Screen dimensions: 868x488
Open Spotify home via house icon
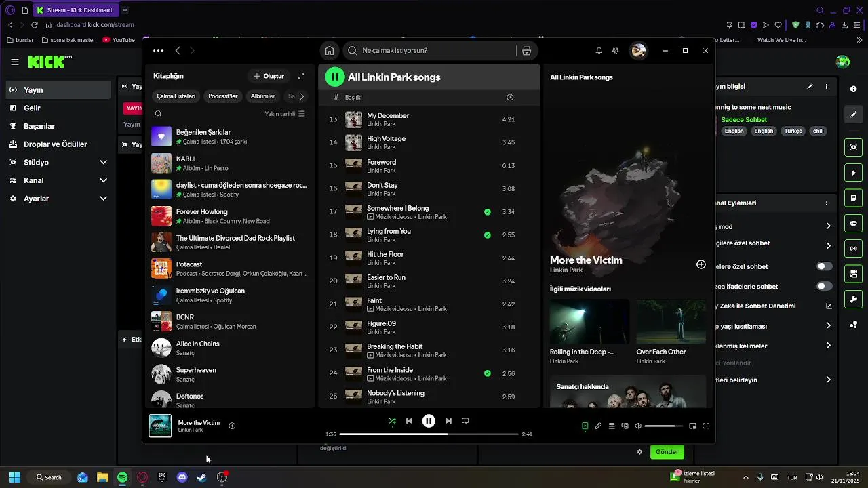(x=330, y=50)
